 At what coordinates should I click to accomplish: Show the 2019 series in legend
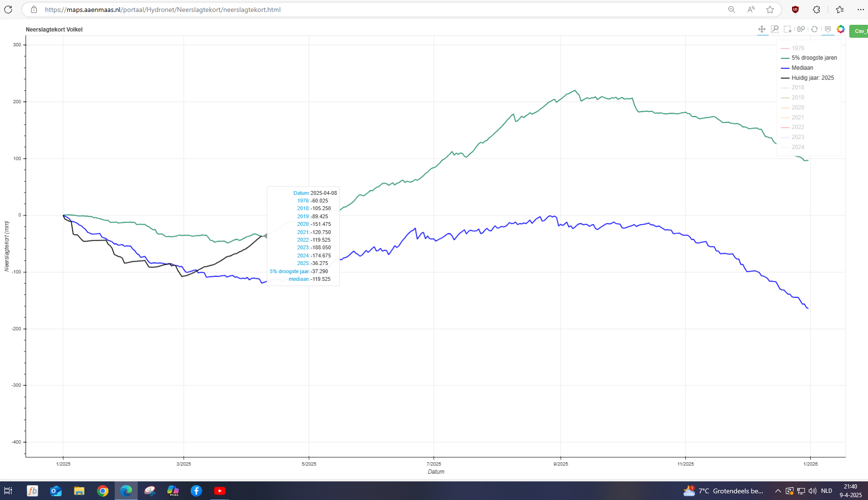coord(792,97)
